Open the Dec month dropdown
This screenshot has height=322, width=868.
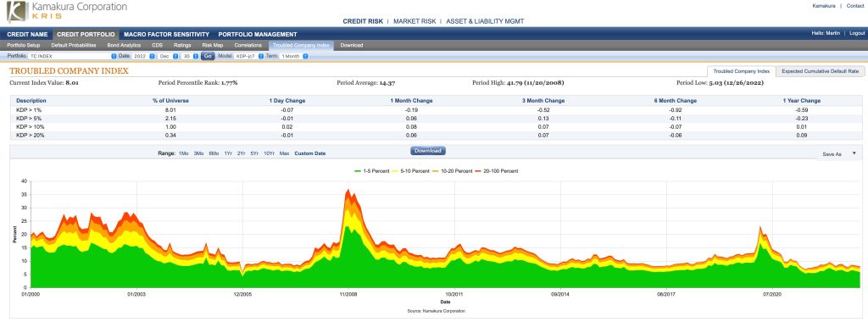tap(168, 57)
